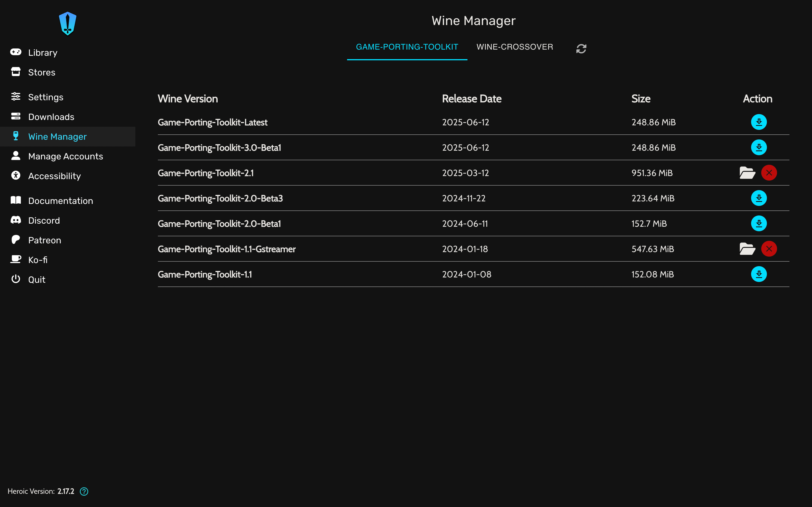Open the Discord link
812x507 pixels.
click(x=44, y=220)
